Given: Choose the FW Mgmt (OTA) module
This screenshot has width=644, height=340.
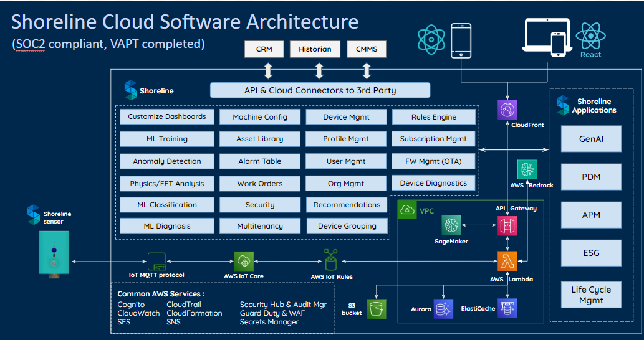Looking at the screenshot, I should 434,161.
